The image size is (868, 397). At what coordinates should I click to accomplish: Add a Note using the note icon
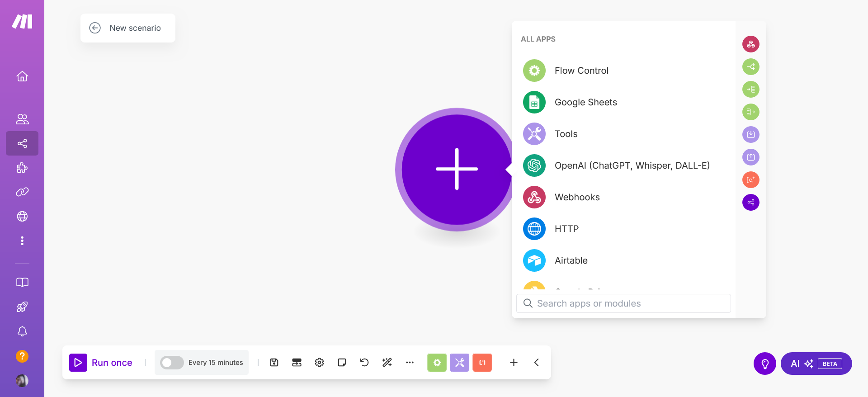pos(342,363)
